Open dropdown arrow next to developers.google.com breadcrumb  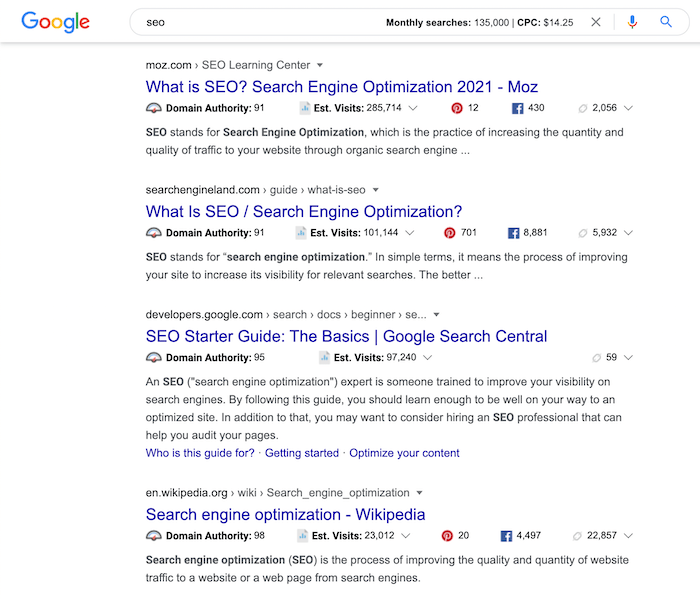(436, 315)
